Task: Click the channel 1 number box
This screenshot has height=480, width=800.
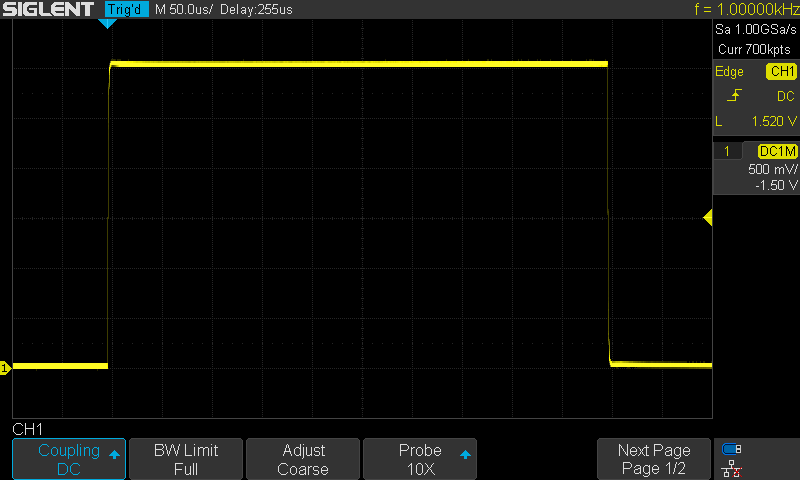Action: point(727,151)
